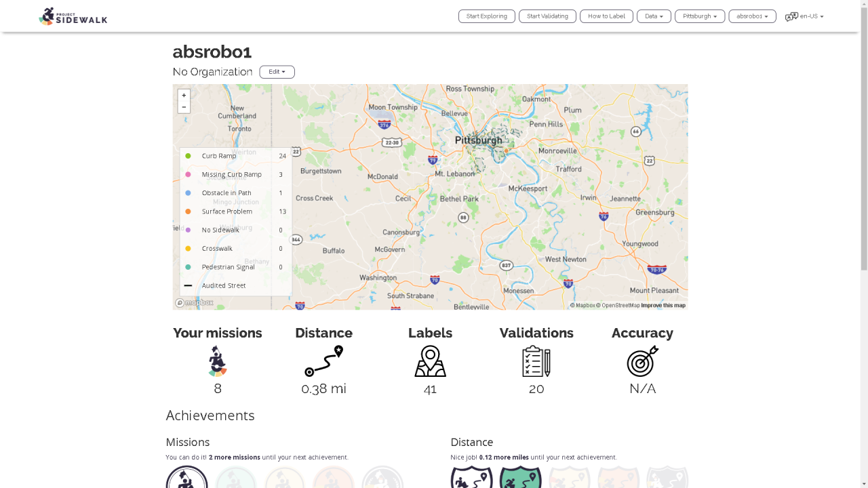This screenshot has height=488, width=868.
Task: Toggle Pedestrian Signal labels
Action: click(x=235, y=267)
